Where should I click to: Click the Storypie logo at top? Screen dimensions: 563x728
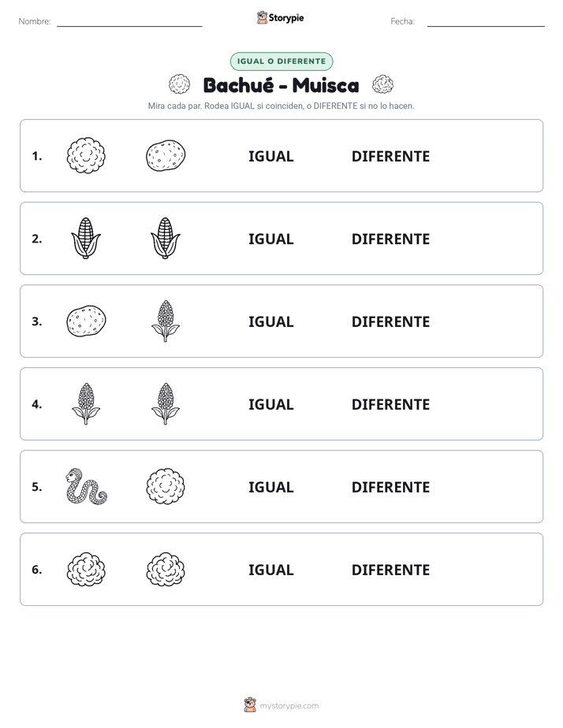click(280, 17)
